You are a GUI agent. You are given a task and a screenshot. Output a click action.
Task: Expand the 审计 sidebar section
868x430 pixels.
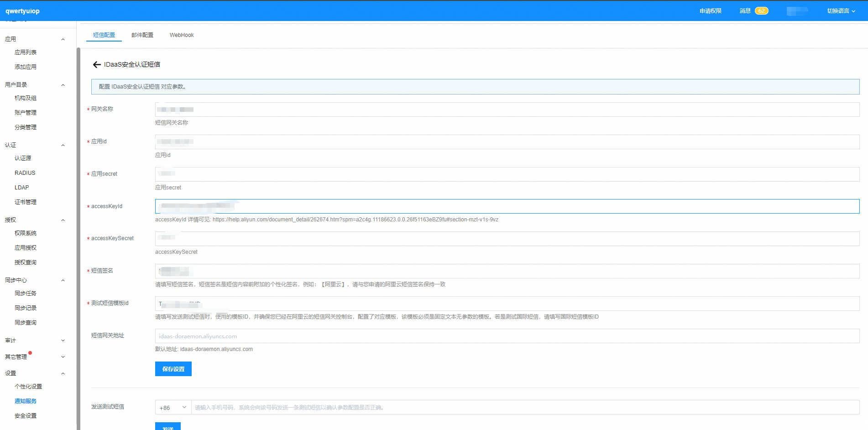coord(63,341)
